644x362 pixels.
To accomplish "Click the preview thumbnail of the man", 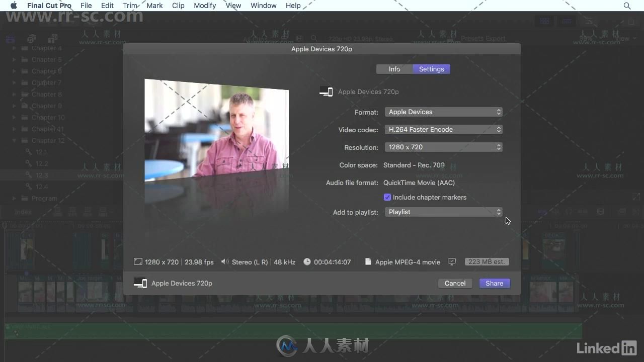I will click(x=216, y=131).
